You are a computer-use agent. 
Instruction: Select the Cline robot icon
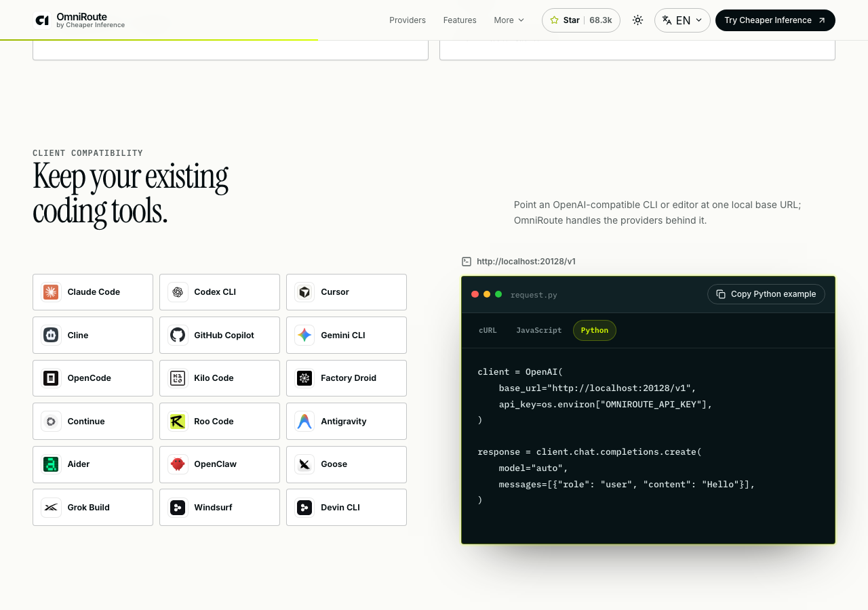(x=51, y=335)
